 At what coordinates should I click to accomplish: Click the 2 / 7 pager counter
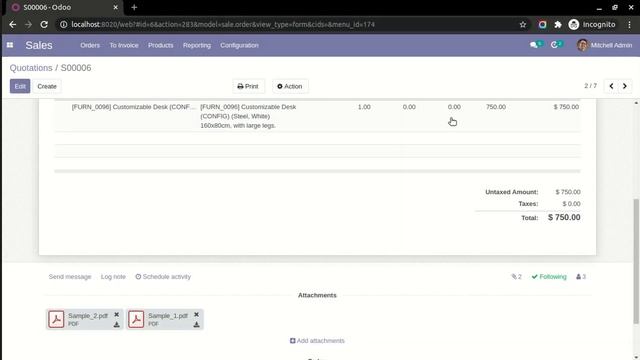pyautogui.click(x=590, y=86)
